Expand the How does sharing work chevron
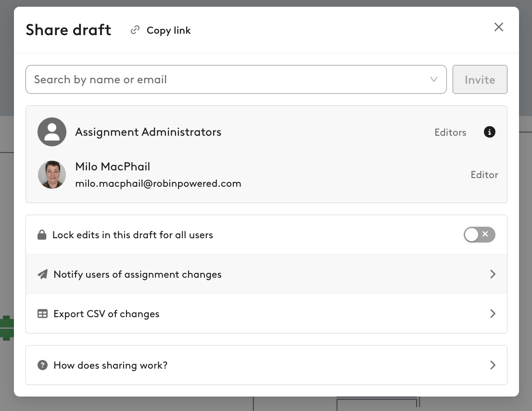 tap(493, 365)
